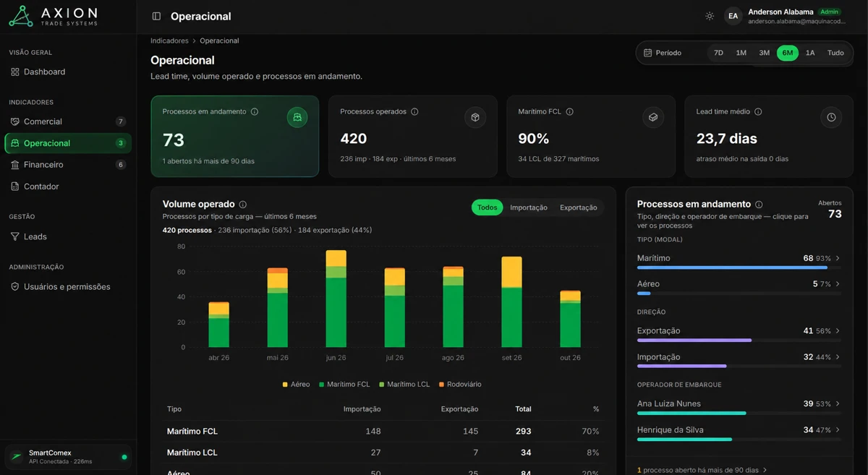This screenshot has width=868, height=475.
Task: Select the 3M period option
Action: [x=764, y=53]
